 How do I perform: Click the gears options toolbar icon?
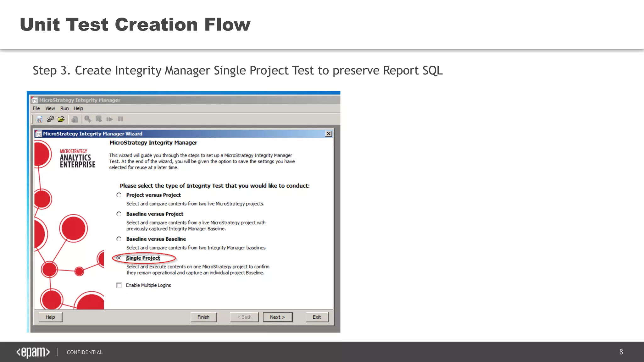(50, 119)
